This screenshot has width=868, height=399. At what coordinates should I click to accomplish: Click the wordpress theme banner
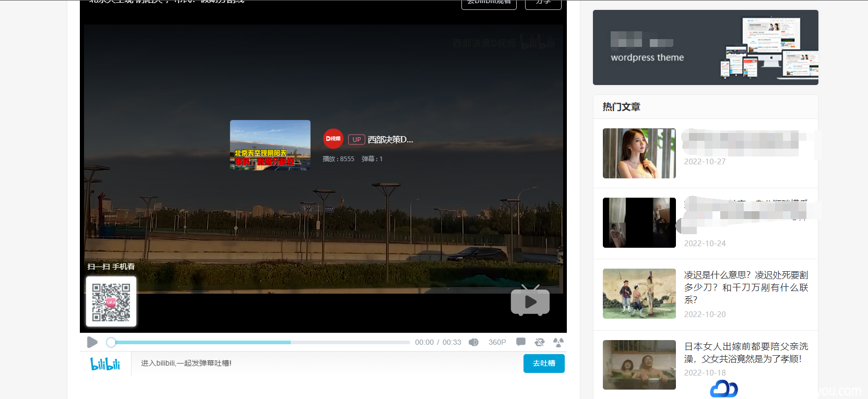[705, 47]
